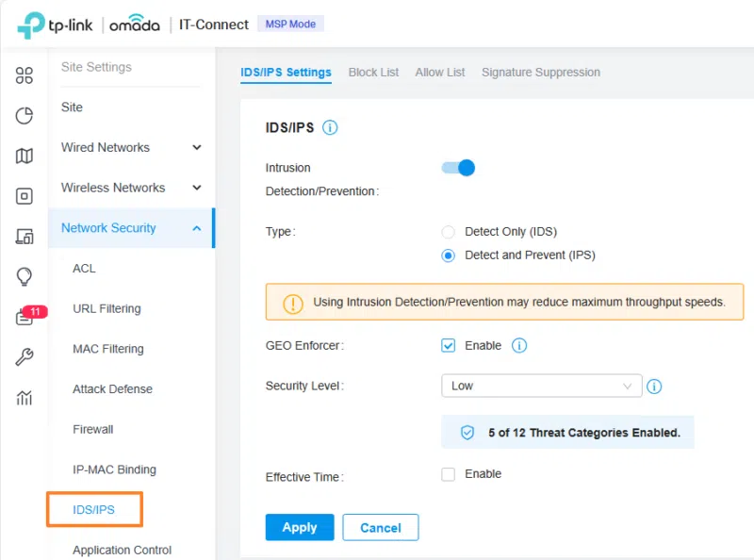Open the Security Level dropdown
Screen dimensions: 754x560
541,386
